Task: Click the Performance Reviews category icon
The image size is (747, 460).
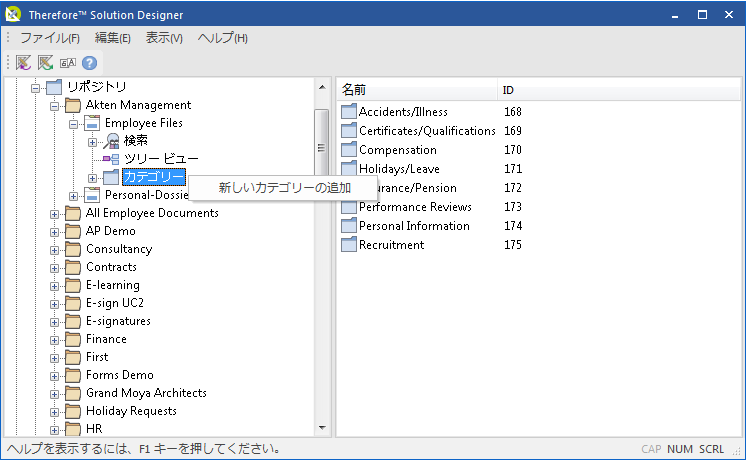Action: pos(349,207)
